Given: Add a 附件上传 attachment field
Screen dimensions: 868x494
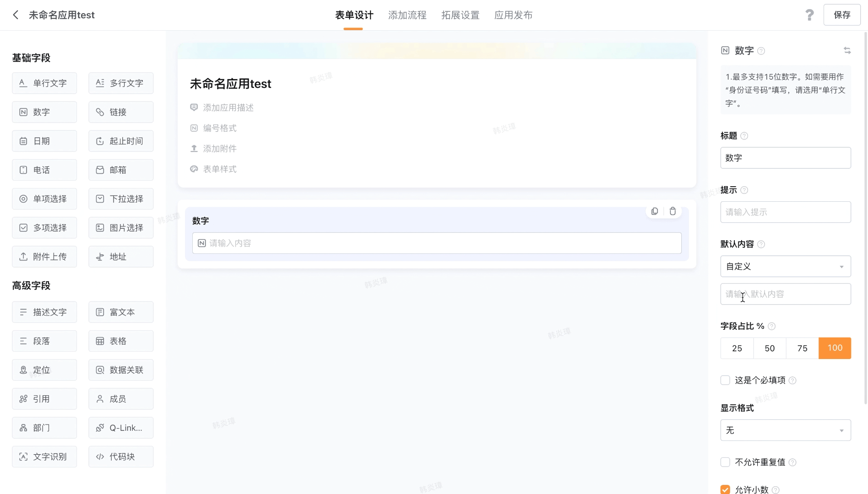Looking at the screenshot, I should point(44,257).
